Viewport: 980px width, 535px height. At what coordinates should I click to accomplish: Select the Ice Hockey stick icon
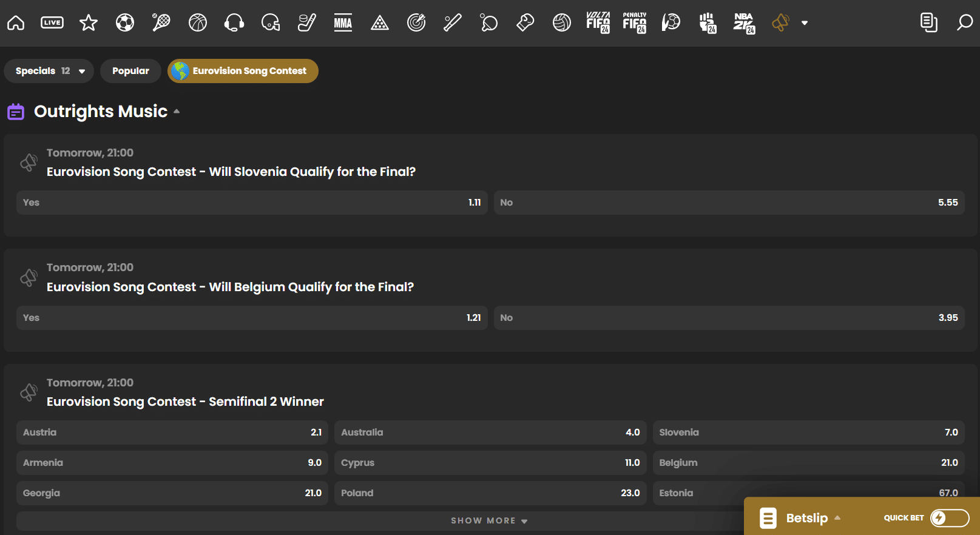tap(307, 23)
